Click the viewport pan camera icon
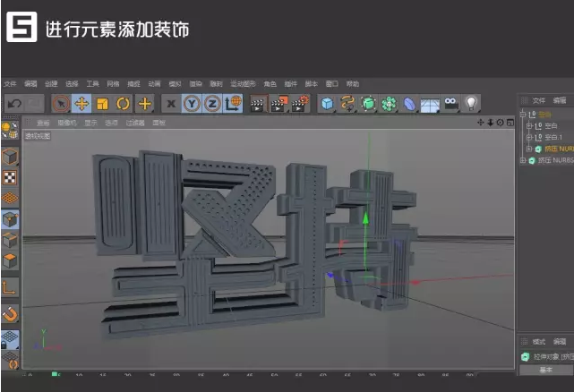 click(x=481, y=123)
